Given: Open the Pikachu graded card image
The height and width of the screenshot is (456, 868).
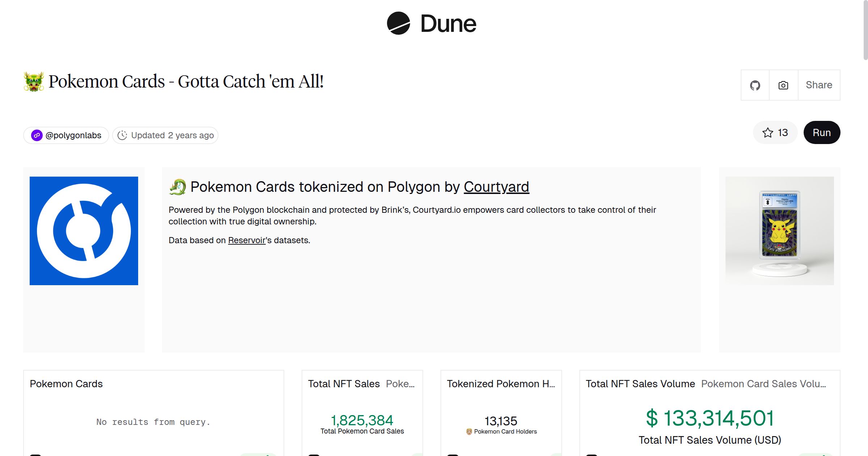Looking at the screenshot, I should point(779,231).
